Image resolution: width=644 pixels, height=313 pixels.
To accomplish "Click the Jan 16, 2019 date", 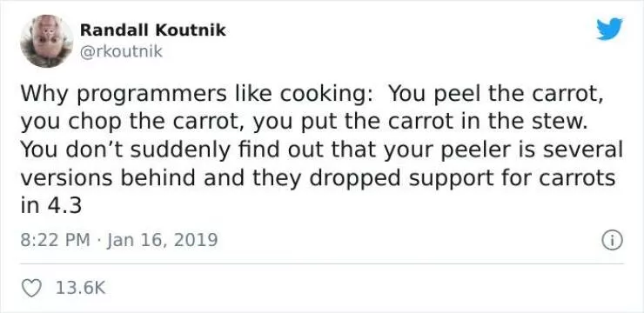I will point(162,240).
